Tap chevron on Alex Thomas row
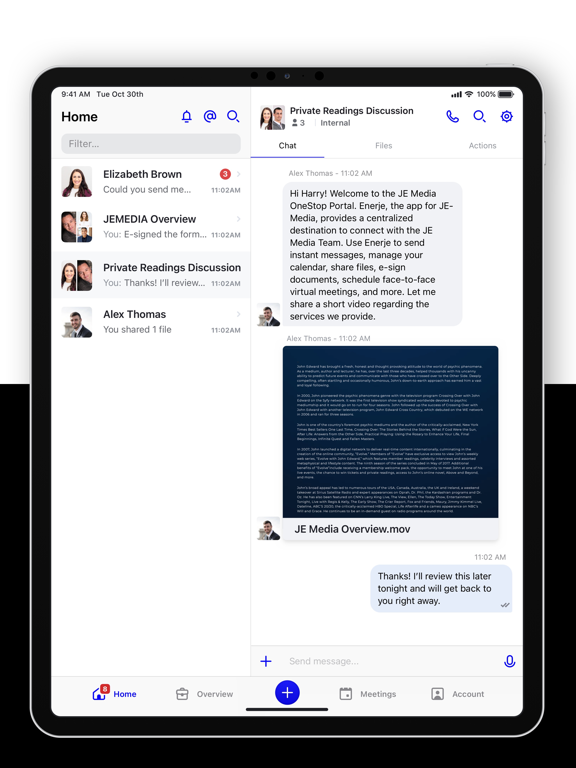576x768 pixels. pos(239,314)
